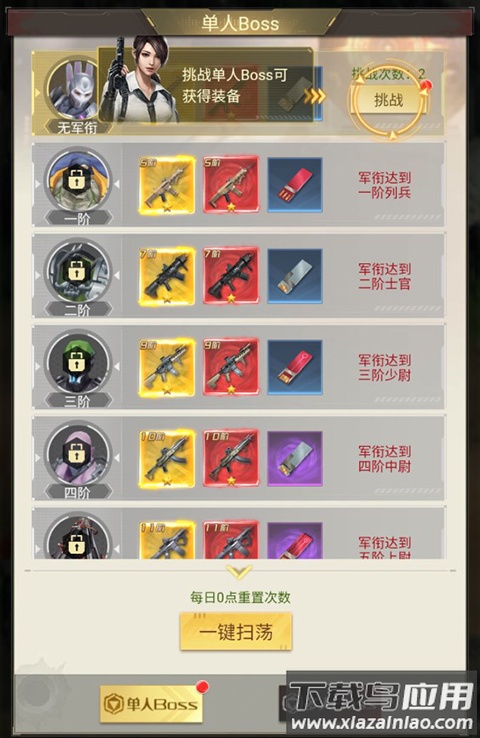This screenshot has width=480, height=738.
Task: Tap the yellow 5阶 rifle reward icon
Action: point(167,184)
